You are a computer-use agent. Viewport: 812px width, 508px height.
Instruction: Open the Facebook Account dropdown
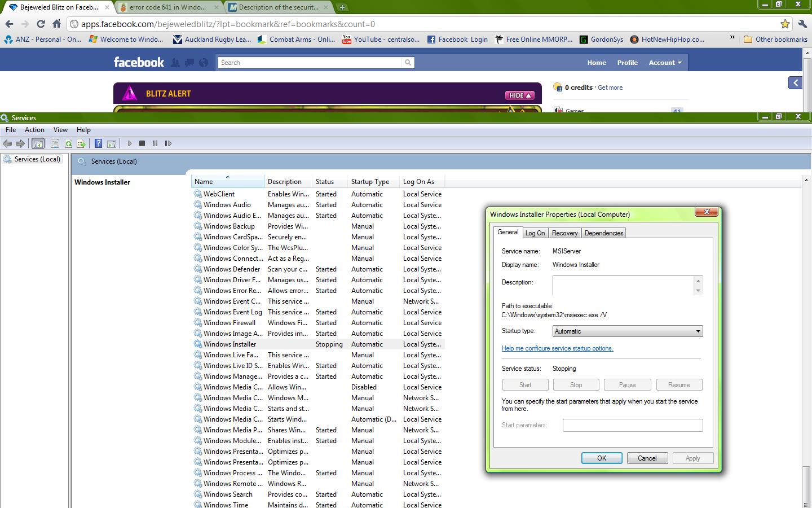pyautogui.click(x=665, y=63)
